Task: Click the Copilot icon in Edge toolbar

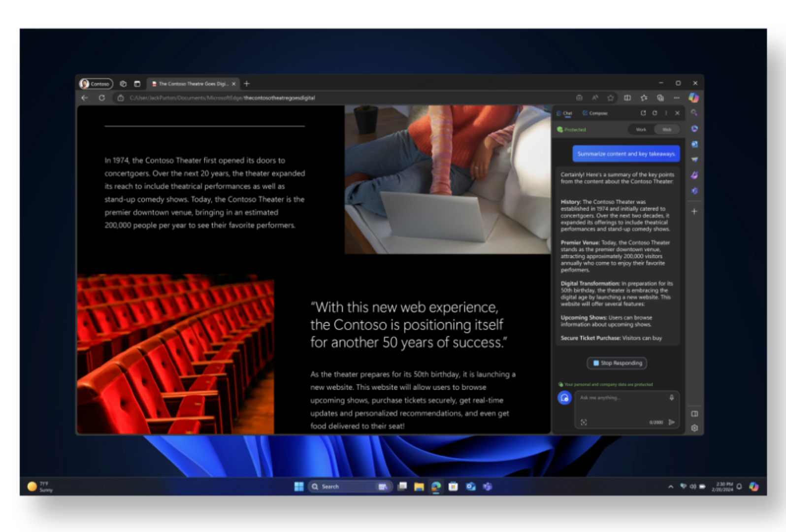Action: (693, 98)
